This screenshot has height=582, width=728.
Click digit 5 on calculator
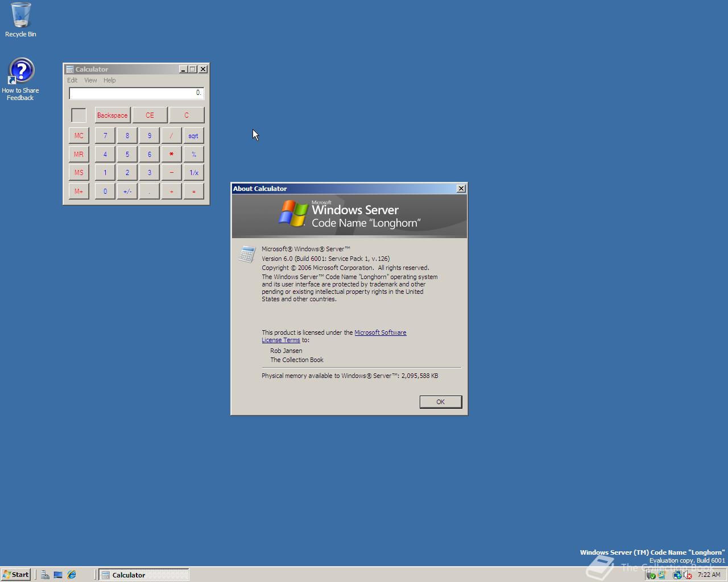pyautogui.click(x=127, y=154)
